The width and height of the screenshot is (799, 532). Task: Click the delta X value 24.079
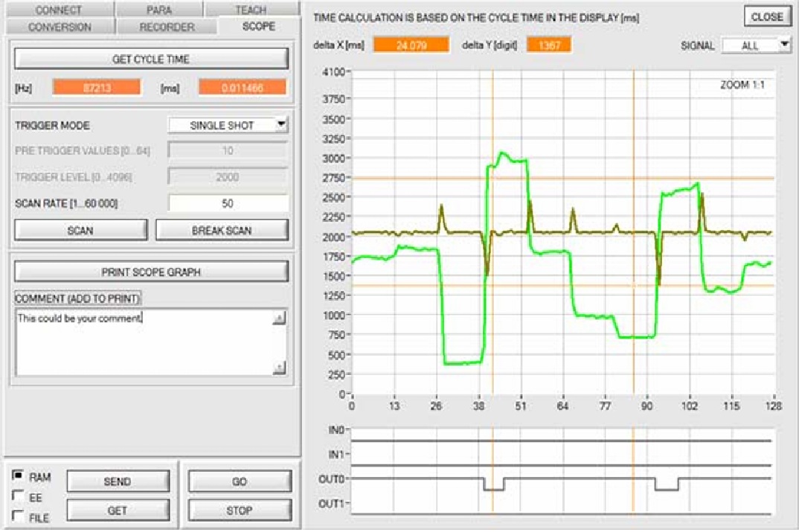(411, 45)
